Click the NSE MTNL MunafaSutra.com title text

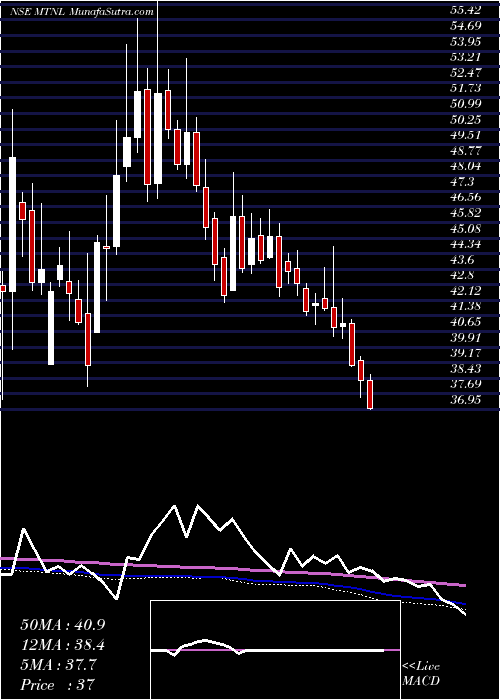click(x=82, y=12)
